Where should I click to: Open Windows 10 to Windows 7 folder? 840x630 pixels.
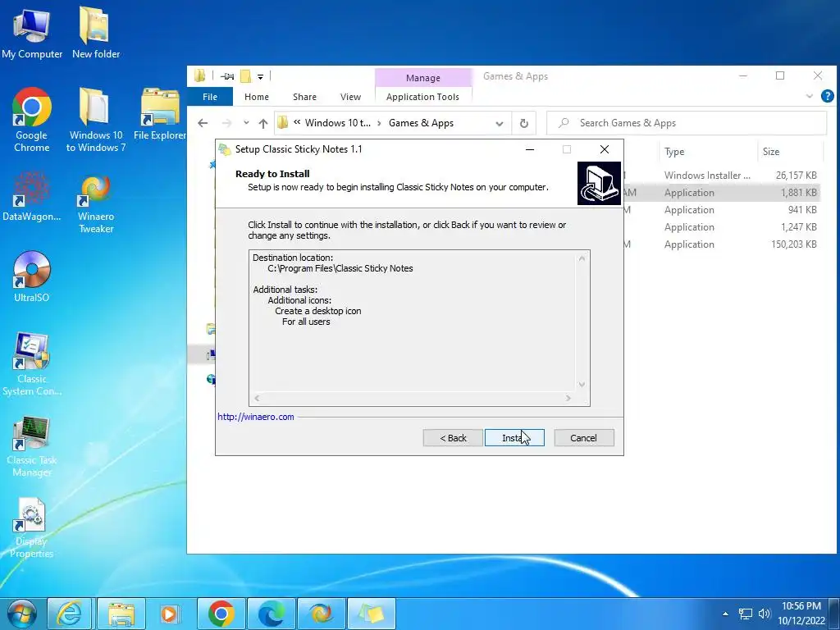(96, 120)
